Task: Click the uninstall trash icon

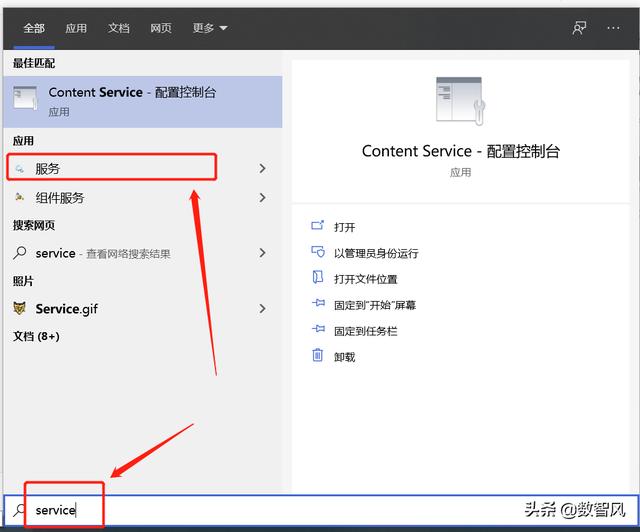Action: pos(318,355)
